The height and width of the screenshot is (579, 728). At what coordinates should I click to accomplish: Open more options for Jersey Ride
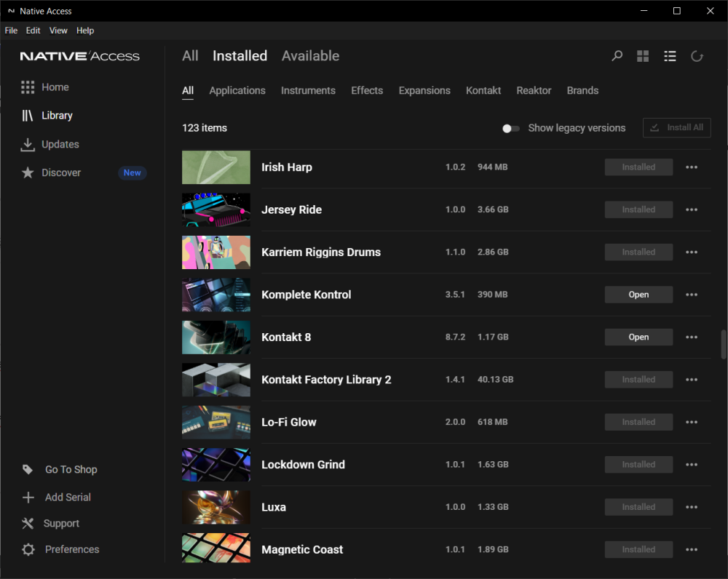tap(692, 209)
